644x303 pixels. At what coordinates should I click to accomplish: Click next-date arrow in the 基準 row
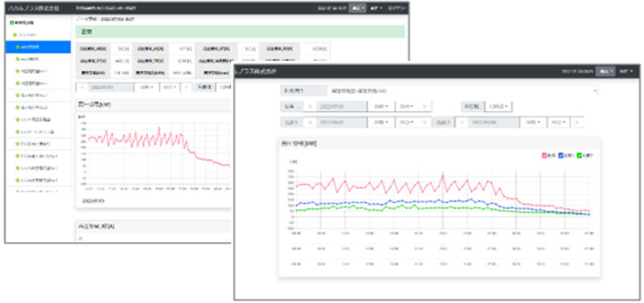tap(425, 106)
